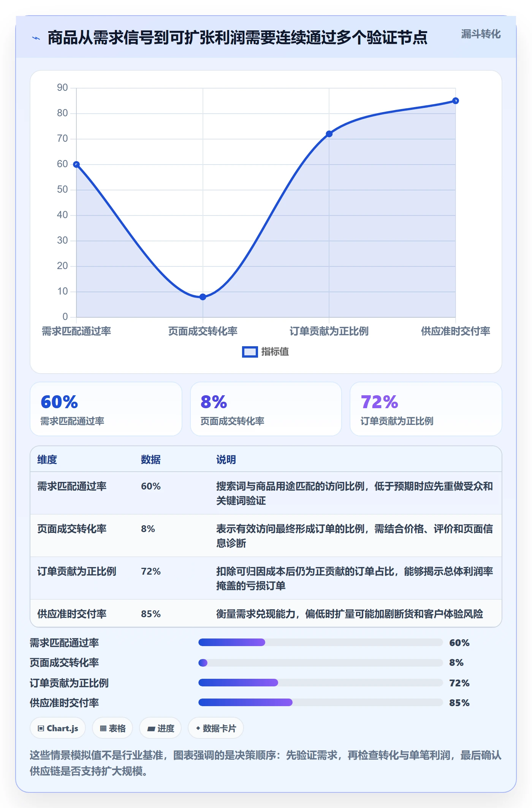Select 供应准时交付率 table row name cell
The width and height of the screenshot is (532, 808).
tap(72, 614)
